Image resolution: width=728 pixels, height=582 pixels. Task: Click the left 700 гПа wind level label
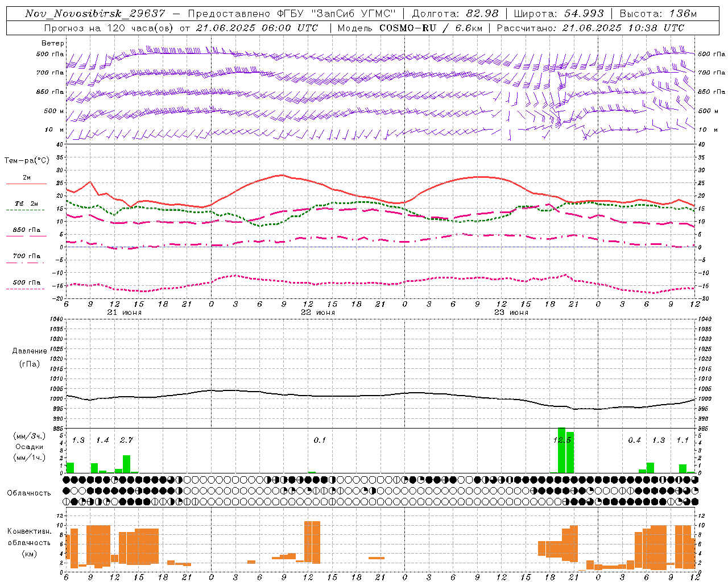point(50,73)
